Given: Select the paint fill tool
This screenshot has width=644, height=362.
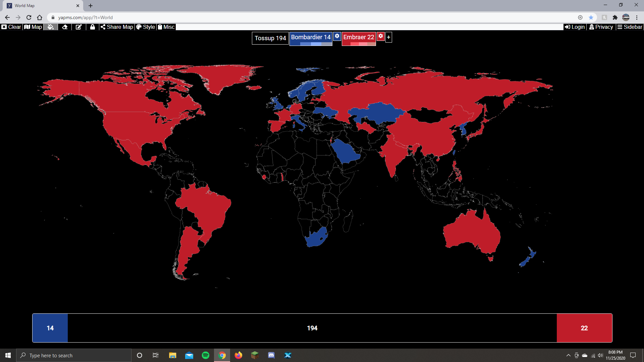Looking at the screenshot, I should [x=51, y=27].
